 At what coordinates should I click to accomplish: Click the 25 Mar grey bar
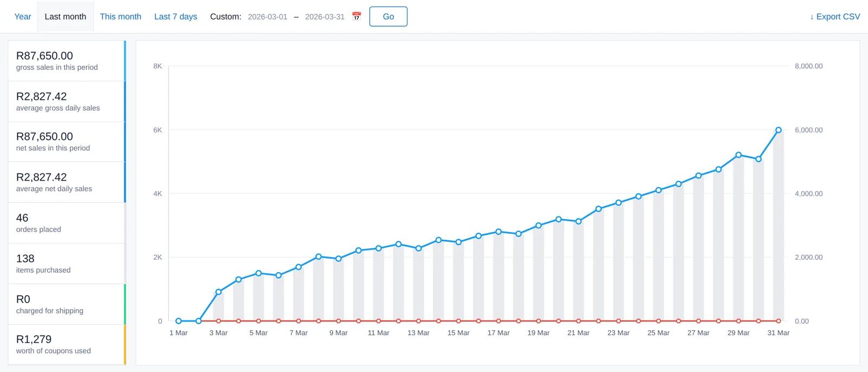point(659,255)
